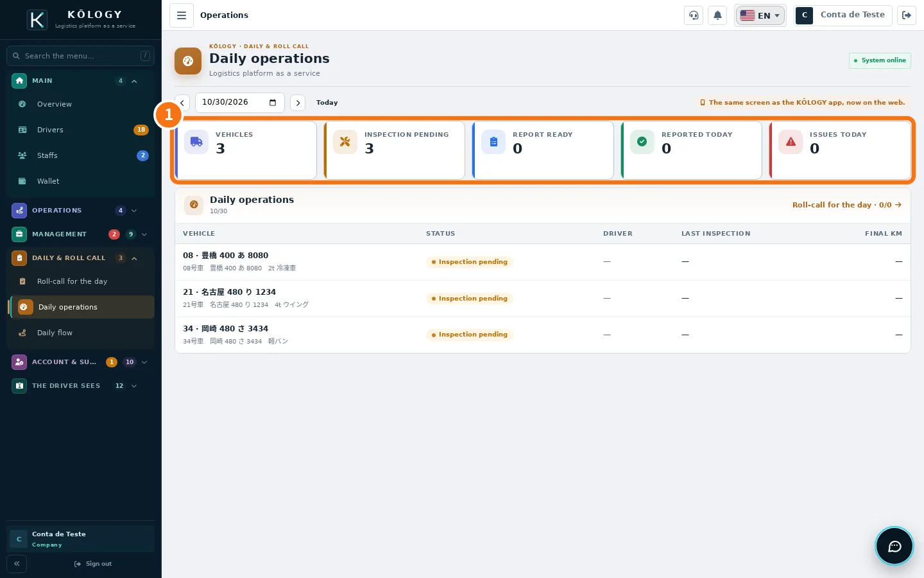Click Sign out at sidebar bottom
The height and width of the screenshot is (578, 924).
pos(93,564)
